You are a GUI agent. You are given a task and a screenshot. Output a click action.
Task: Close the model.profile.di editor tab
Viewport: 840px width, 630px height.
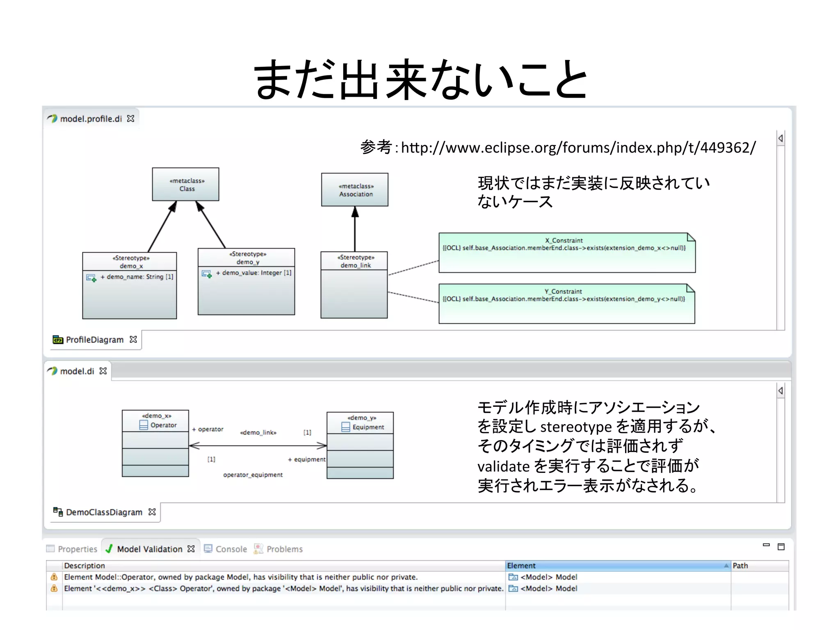(x=130, y=119)
